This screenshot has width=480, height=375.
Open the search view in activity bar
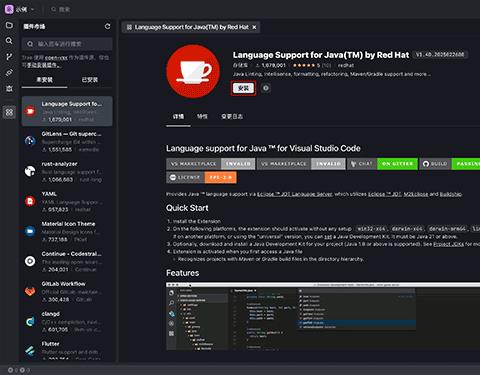point(9,41)
